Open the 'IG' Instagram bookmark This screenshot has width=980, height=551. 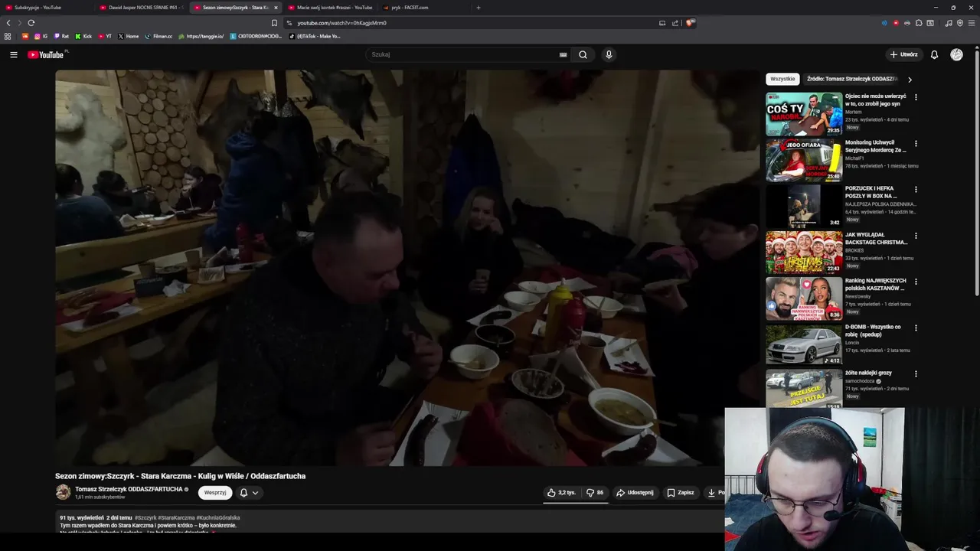[41, 36]
